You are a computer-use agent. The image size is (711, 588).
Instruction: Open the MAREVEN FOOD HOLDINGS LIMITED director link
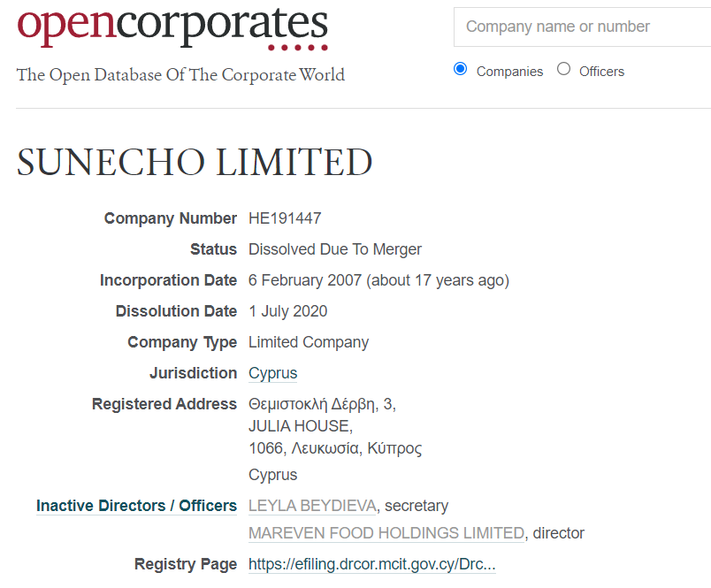click(386, 533)
